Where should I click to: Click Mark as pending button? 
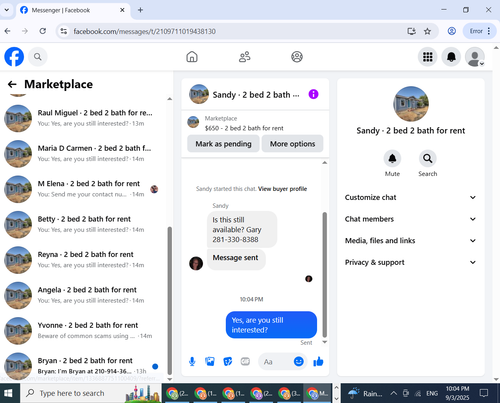[x=223, y=144]
